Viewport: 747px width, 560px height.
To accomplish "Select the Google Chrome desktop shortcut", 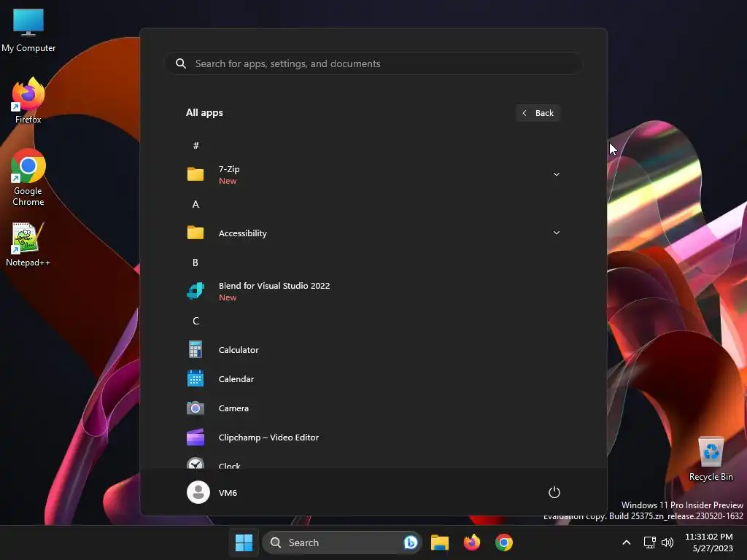I will pyautogui.click(x=28, y=178).
